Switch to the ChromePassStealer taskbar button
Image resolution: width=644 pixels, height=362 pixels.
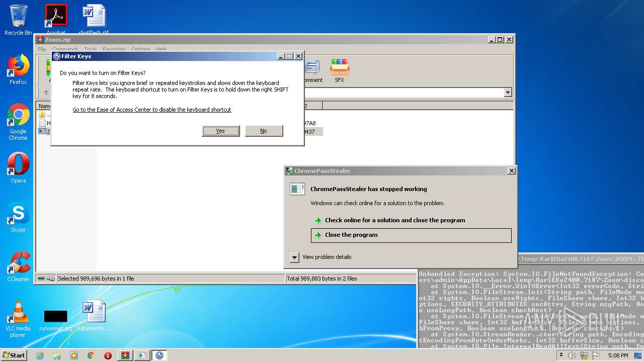coord(142,355)
